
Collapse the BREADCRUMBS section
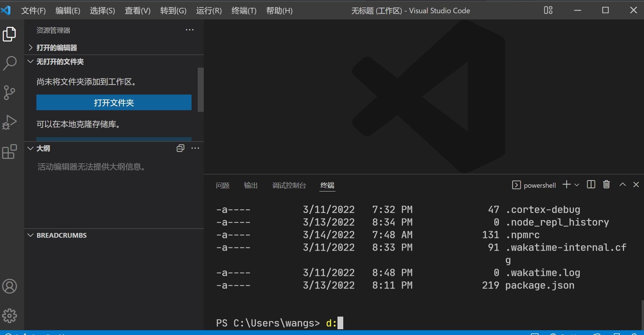coord(114,235)
